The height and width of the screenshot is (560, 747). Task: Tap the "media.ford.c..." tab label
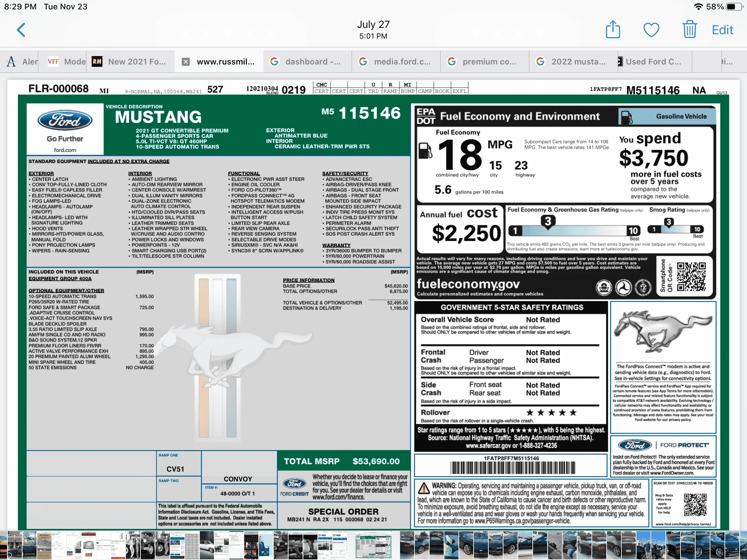tap(402, 61)
